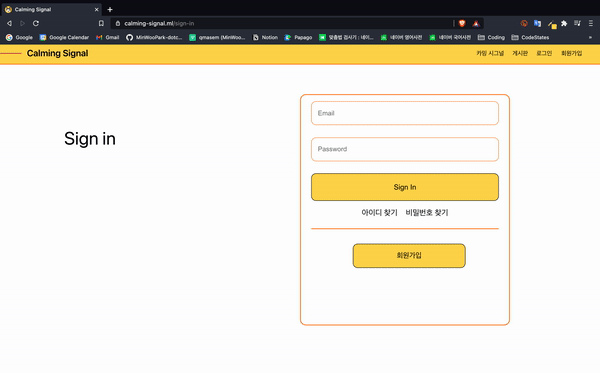
Task: Click the yellow Sign In button
Action: pos(405,187)
